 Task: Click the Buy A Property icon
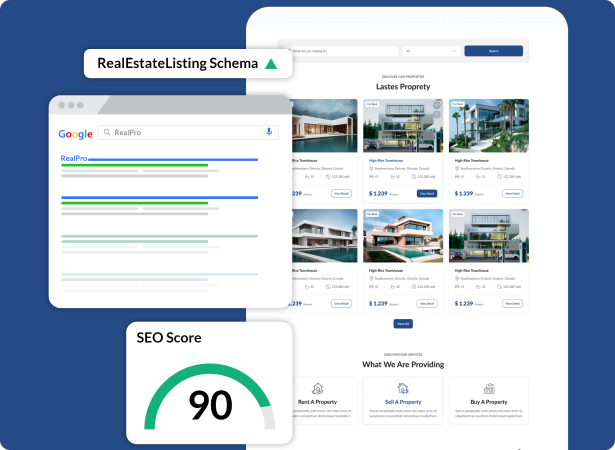[x=488, y=388]
